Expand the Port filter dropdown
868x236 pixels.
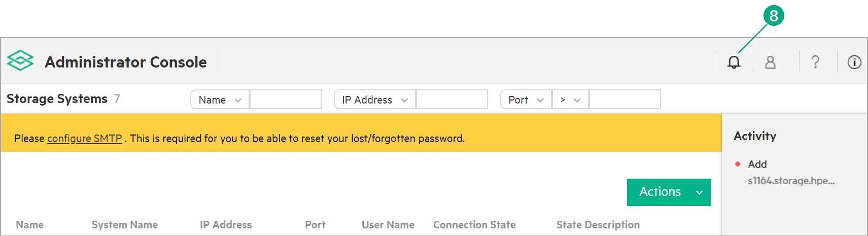526,99
